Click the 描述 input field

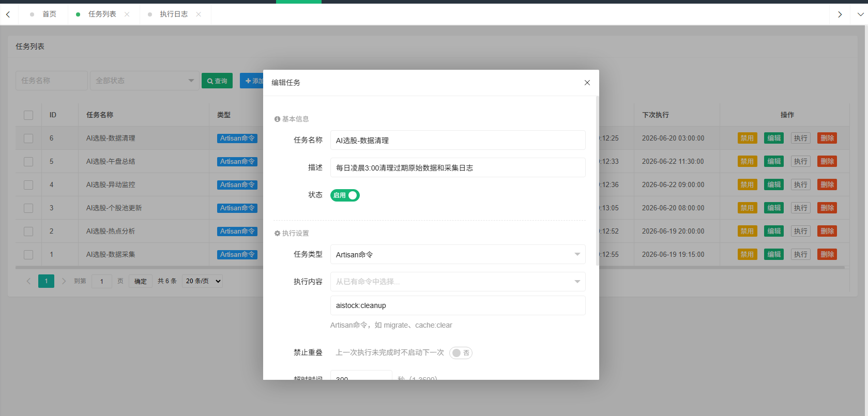click(x=458, y=167)
